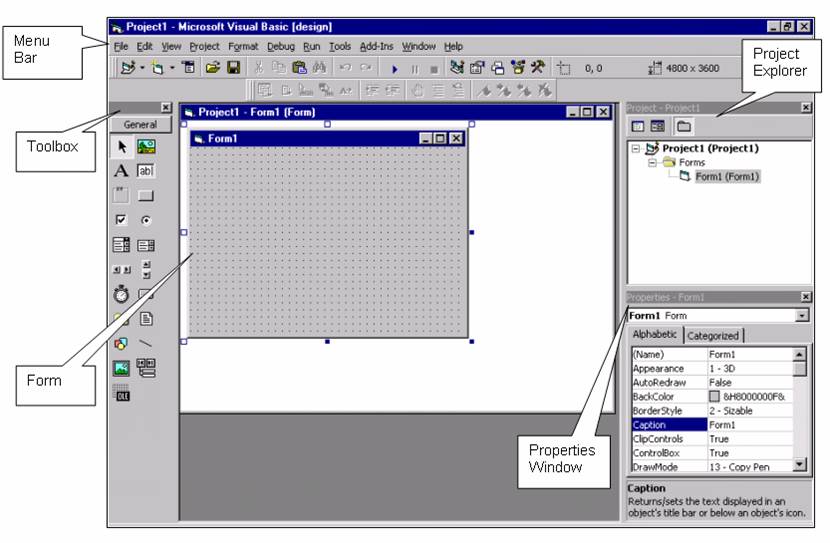This screenshot has height=543, width=830.
Task: Start the program with the Run arrow
Action: (x=394, y=69)
